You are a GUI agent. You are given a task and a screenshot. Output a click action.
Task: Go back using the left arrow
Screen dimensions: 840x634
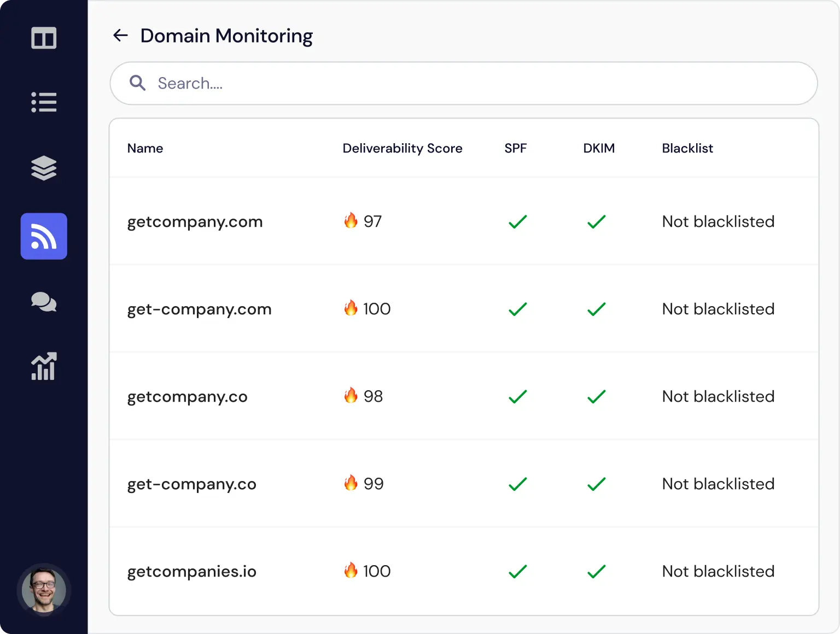(120, 36)
